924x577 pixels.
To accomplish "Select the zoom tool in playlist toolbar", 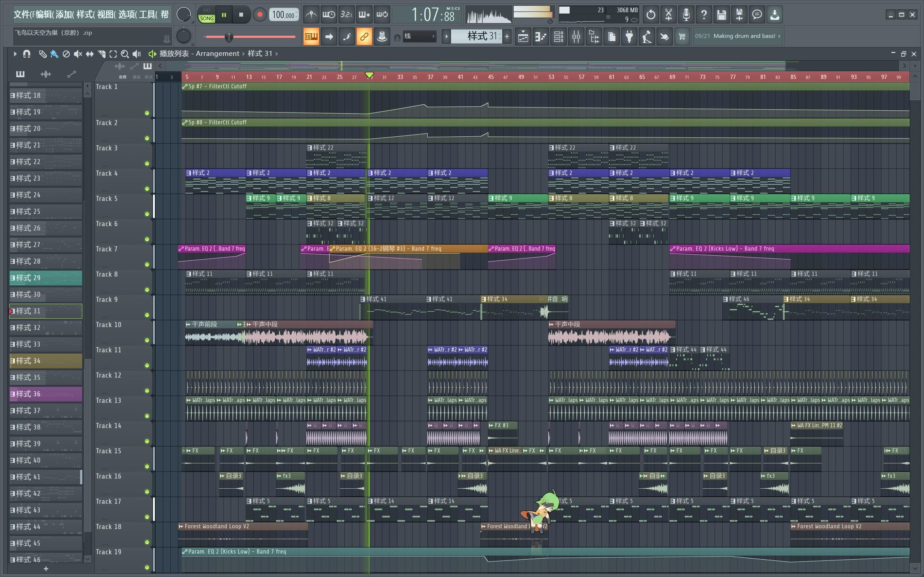I will [125, 54].
